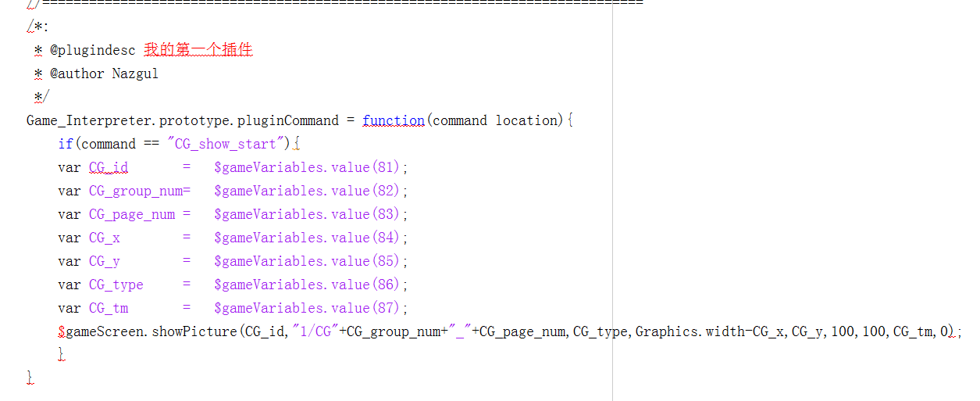Click '$gameVariables.value(85)'
The height and width of the screenshot is (401, 980).
pyautogui.click(x=308, y=261)
